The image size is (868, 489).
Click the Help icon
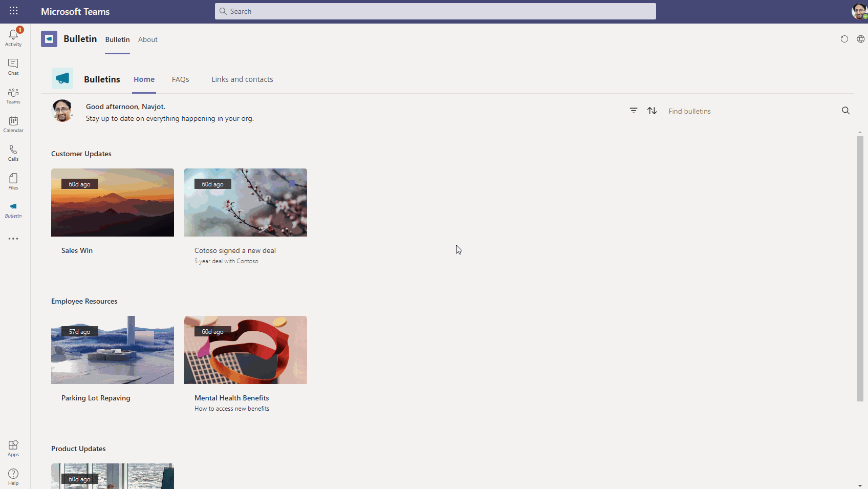tap(13, 475)
